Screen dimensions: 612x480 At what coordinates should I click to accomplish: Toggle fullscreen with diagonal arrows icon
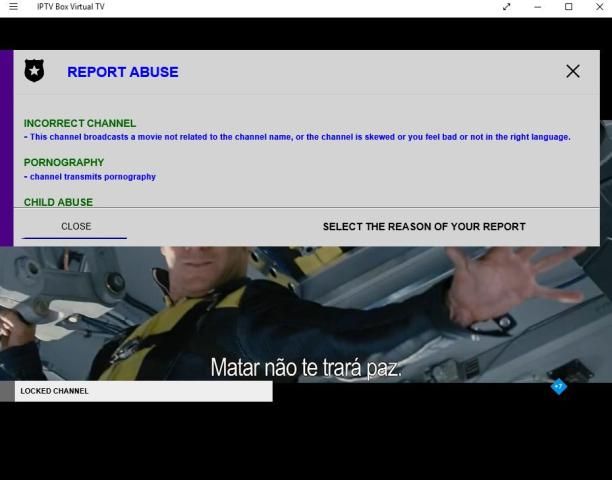pos(507,7)
